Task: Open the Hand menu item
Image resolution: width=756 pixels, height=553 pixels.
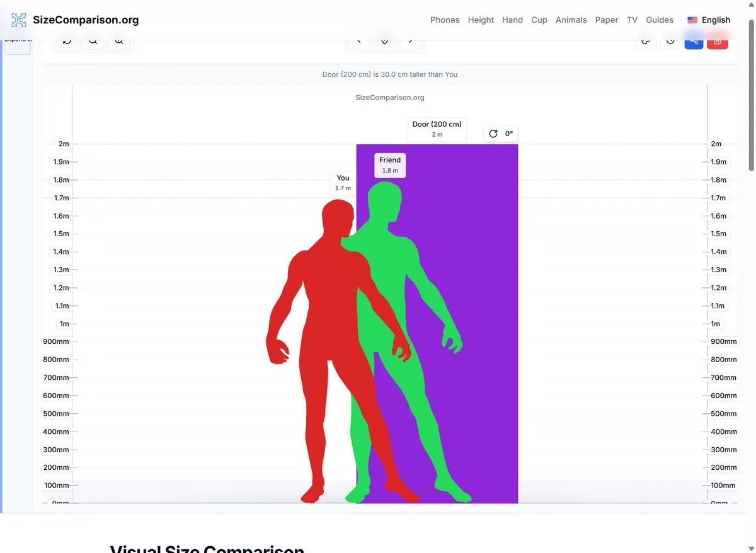Action: pyautogui.click(x=512, y=20)
